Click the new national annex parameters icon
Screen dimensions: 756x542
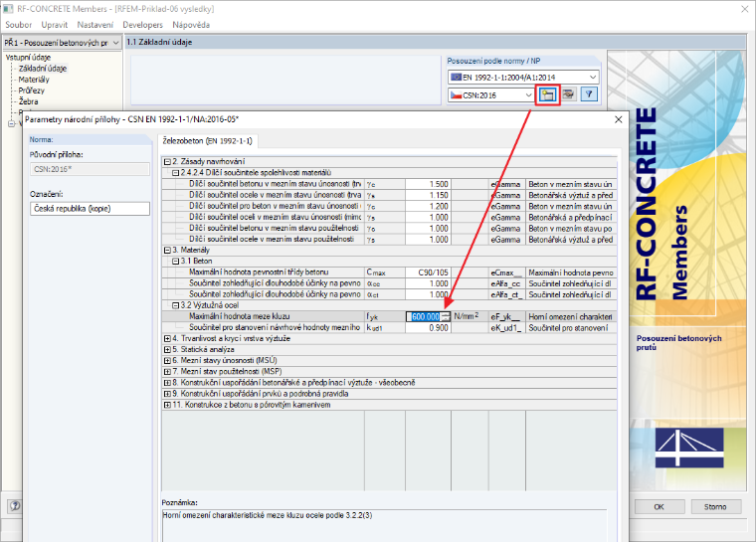547,94
